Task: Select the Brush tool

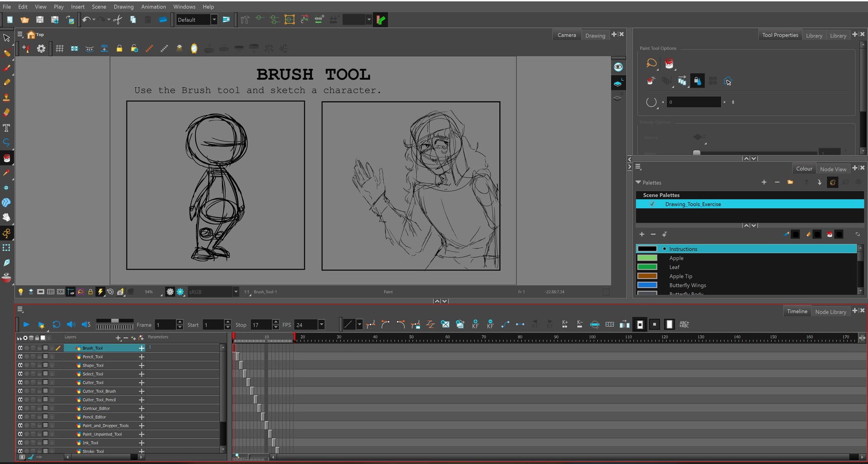Action: point(7,67)
